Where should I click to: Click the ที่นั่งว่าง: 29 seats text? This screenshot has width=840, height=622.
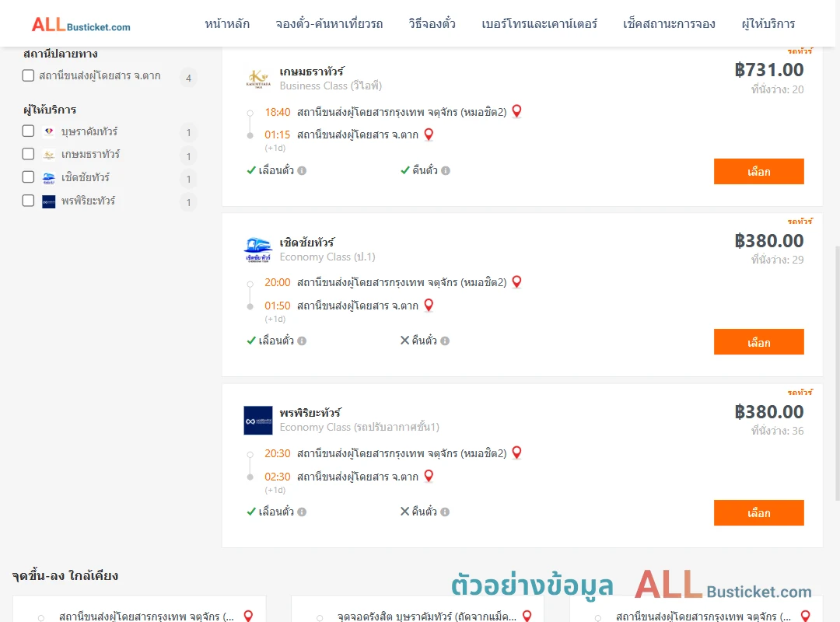tap(777, 260)
